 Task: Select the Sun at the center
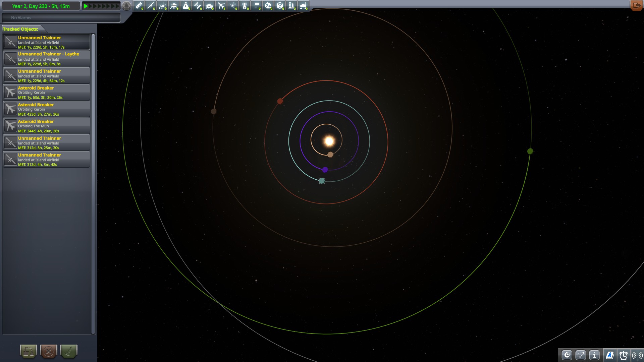[x=329, y=141]
